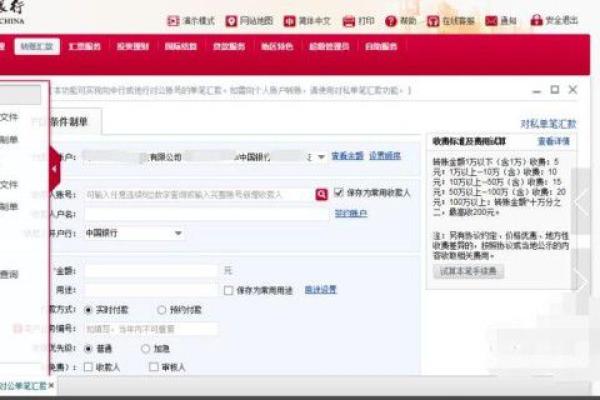Collapse the left sidebar with red arrow
Viewport: 600px width, 400px height.
pos(55,169)
